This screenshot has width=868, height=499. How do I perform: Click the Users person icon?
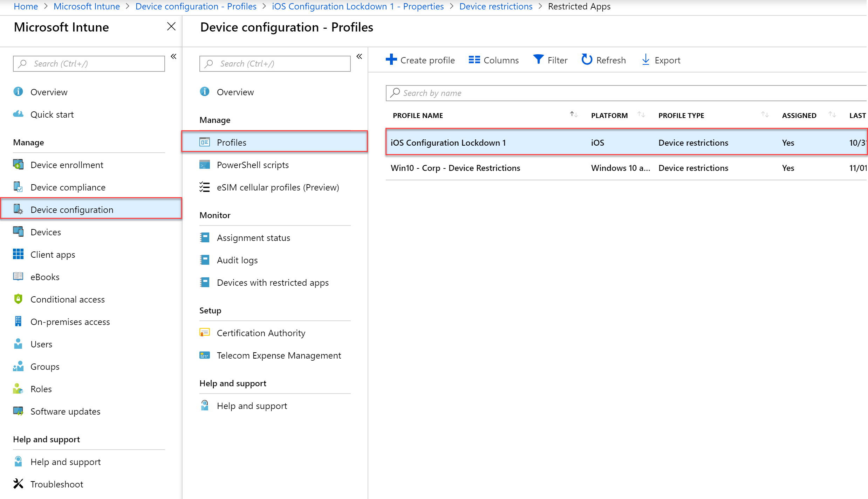click(x=18, y=344)
